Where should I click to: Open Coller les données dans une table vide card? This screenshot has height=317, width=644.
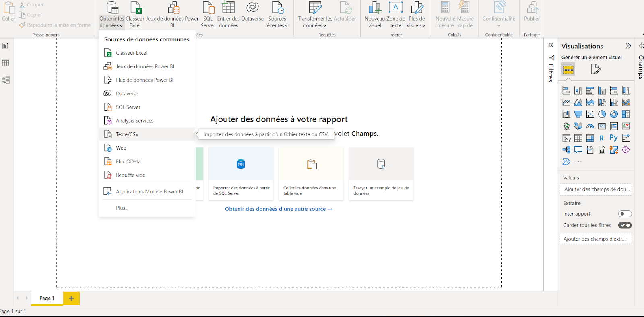[x=311, y=174]
